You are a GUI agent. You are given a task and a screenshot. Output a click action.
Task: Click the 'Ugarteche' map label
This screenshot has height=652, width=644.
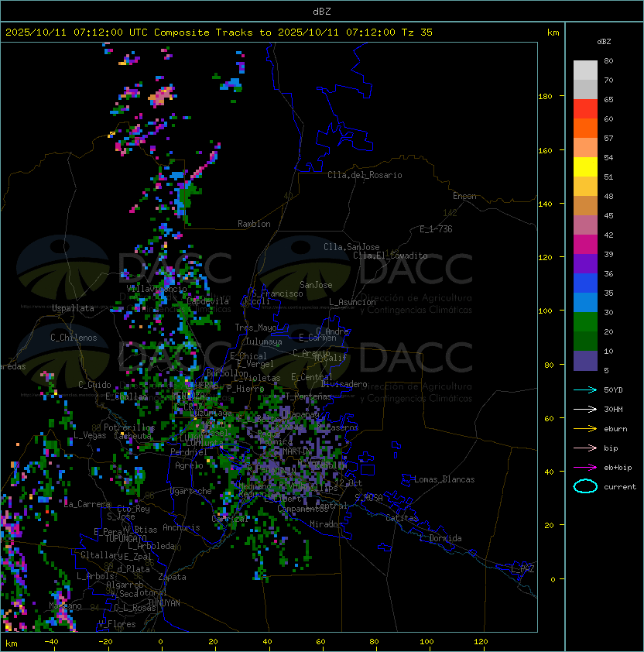(191, 492)
